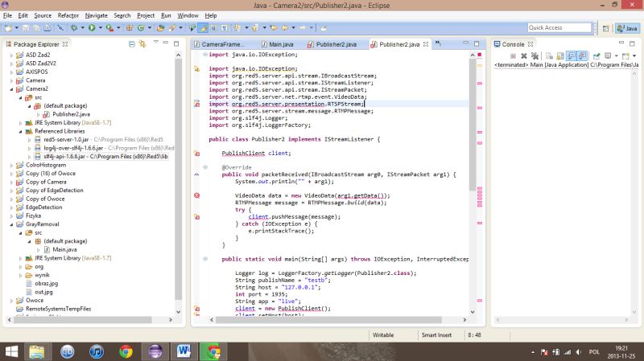The height and width of the screenshot is (361, 644).
Task: Toggle Show Console on Standard Error change
Action: (582, 55)
